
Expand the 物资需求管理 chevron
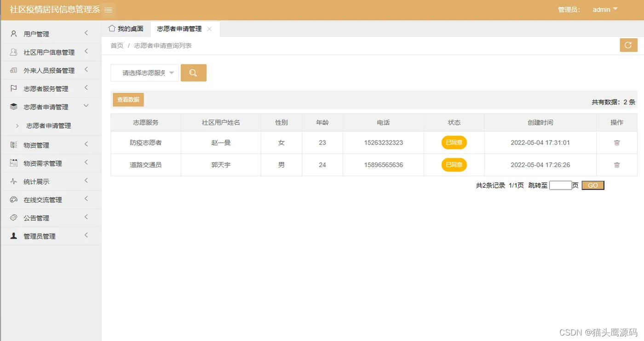[86, 162]
